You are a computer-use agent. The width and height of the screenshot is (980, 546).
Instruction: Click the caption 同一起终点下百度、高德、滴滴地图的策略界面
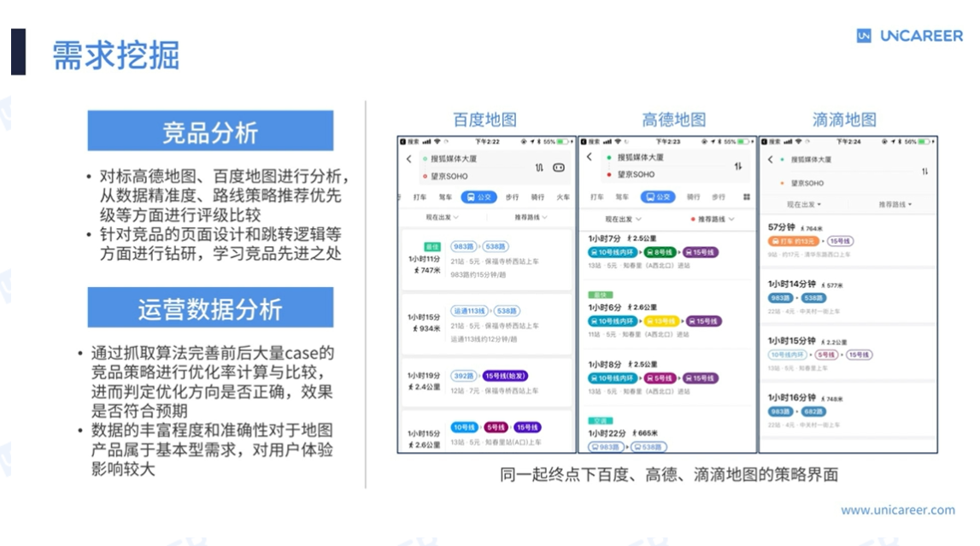tap(669, 475)
